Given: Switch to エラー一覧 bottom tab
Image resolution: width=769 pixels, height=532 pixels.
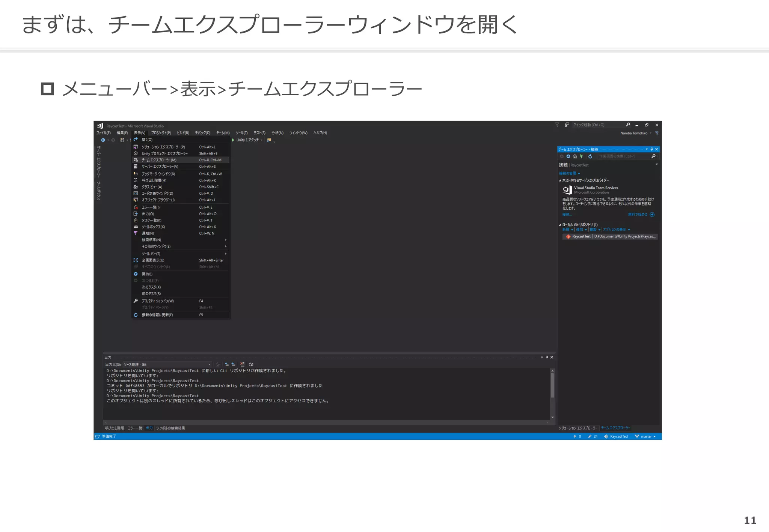Looking at the screenshot, I should coord(135,428).
